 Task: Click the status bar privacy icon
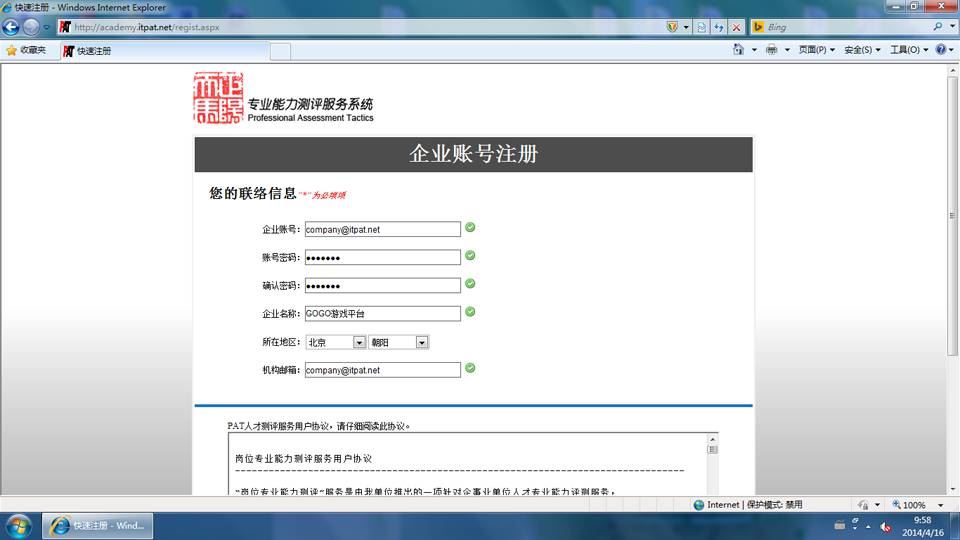click(863, 505)
